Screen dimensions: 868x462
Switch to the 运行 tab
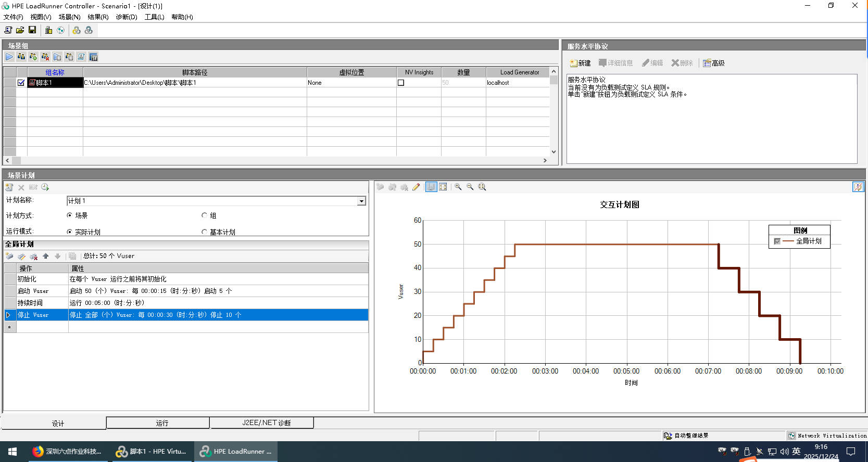coord(162,423)
